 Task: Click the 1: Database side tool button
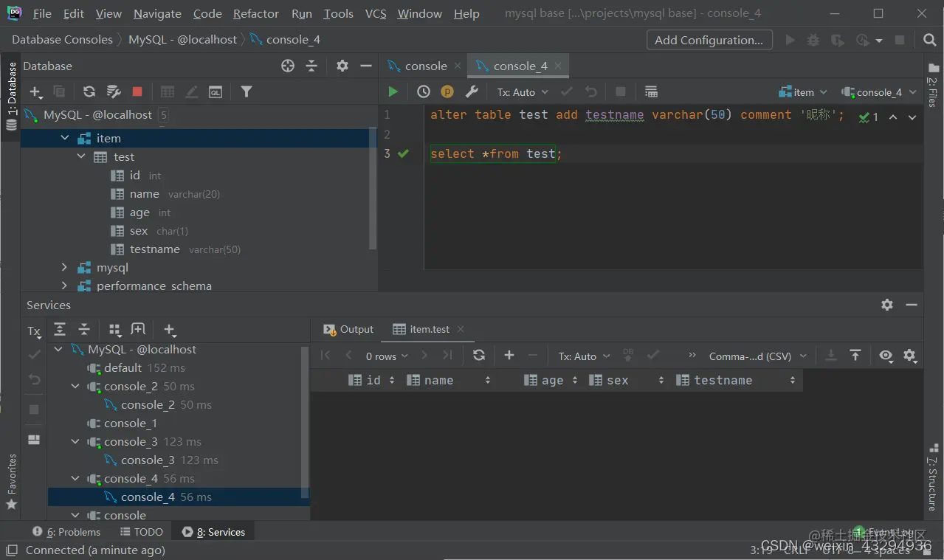(11, 96)
